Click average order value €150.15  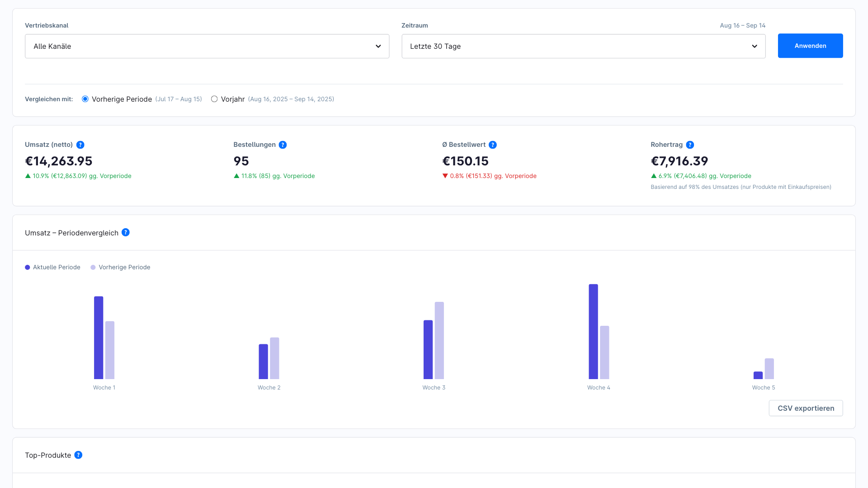coord(465,161)
